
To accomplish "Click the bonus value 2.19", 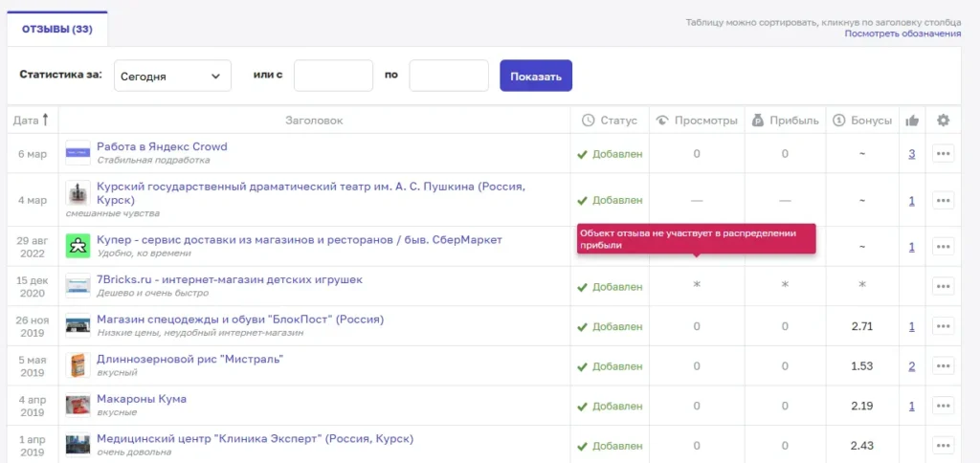I will (862, 407).
